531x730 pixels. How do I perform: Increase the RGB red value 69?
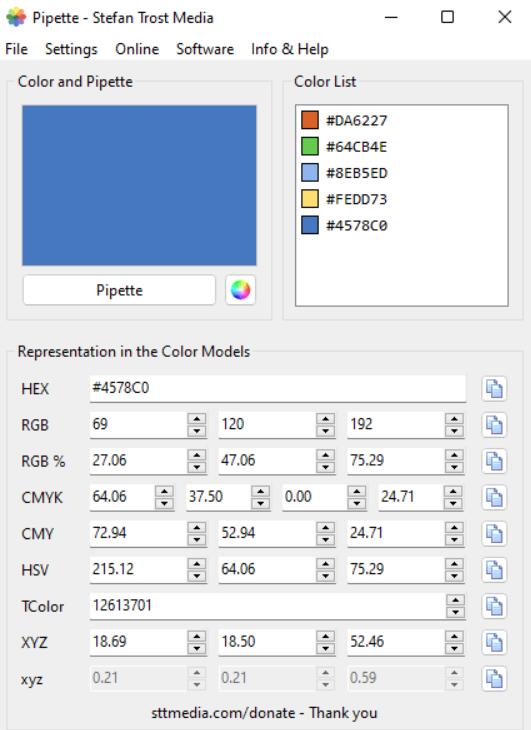tap(197, 419)
